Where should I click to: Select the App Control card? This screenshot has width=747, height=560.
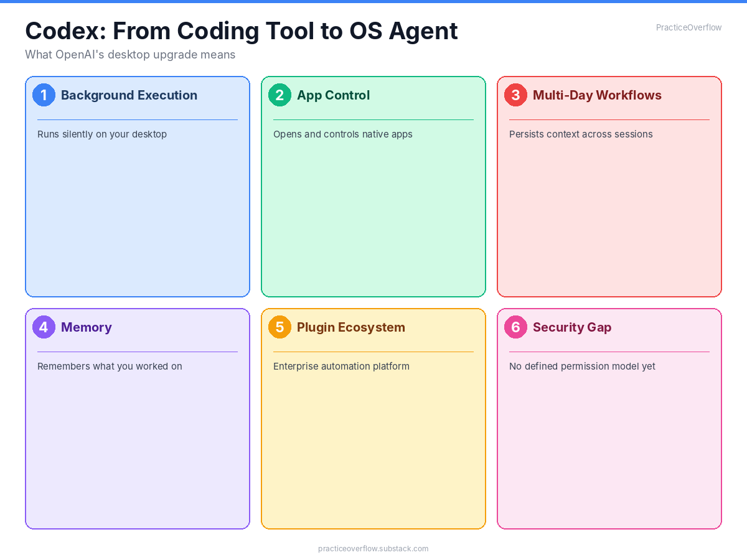tap(373, 187)
